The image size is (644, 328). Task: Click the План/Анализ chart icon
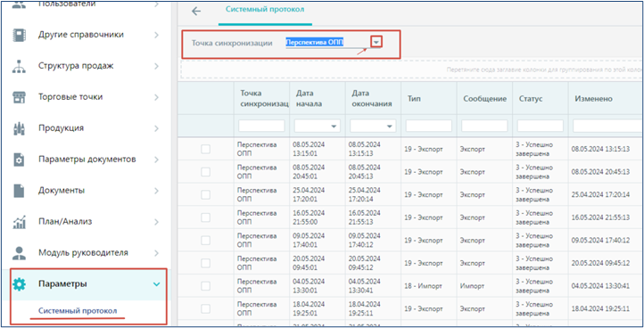[x=20, y=222]
